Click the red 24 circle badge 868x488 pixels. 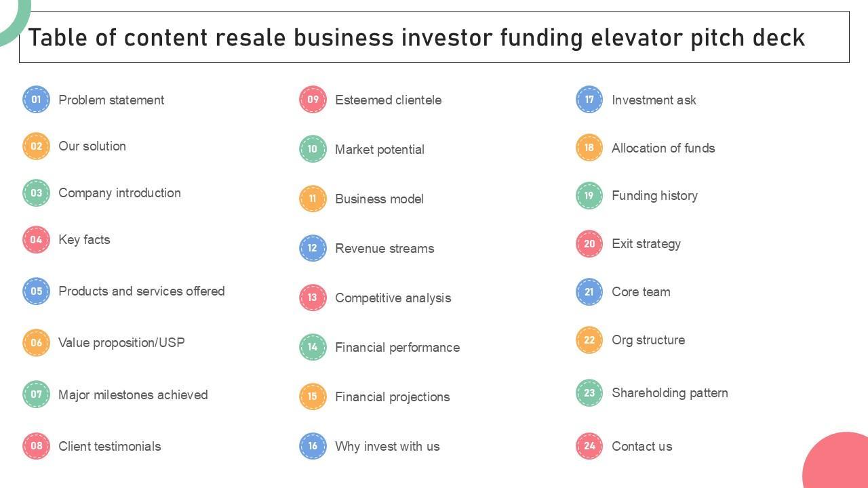pyautogui.click(x=589, y=446)
